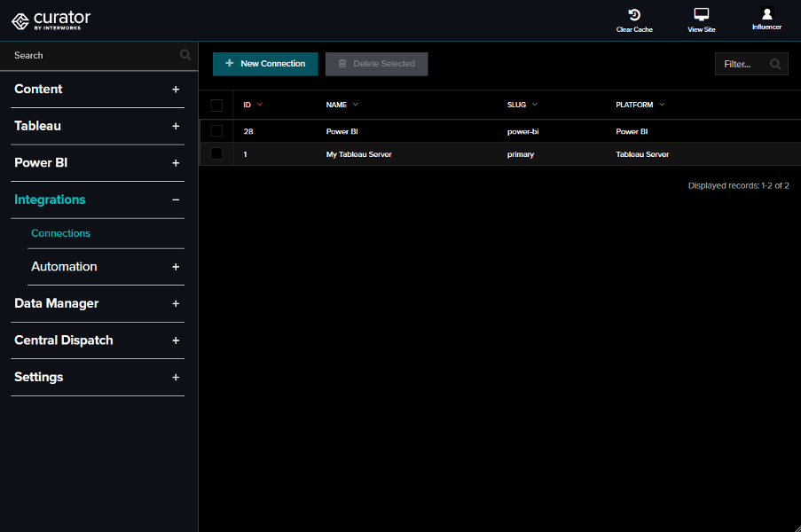Open the Tableau menu
The image size is (801, 532).
click(x=38, y=126)
